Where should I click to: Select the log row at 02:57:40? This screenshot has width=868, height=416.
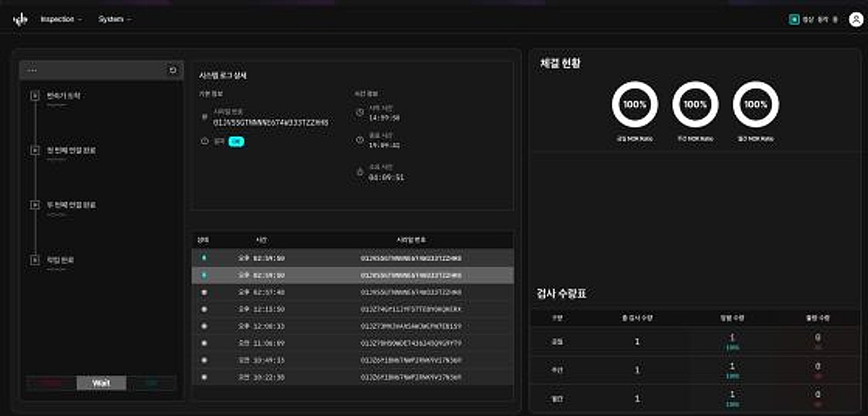tap(353, 292)
